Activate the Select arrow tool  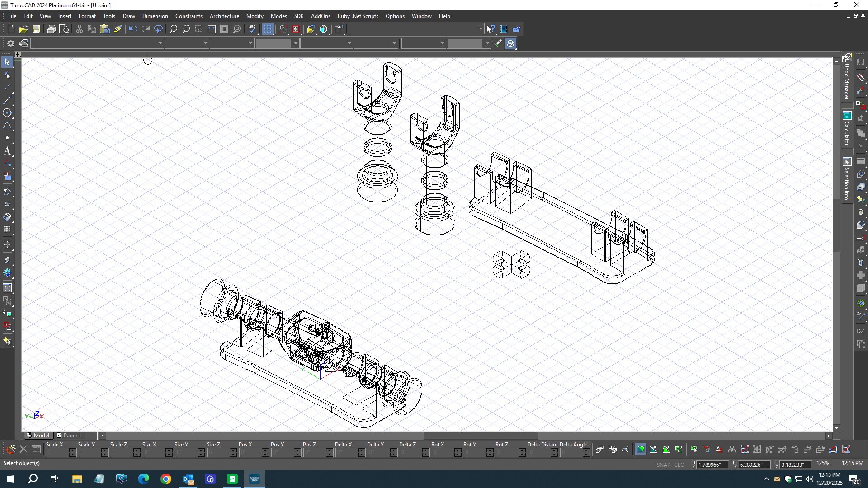point(7,62)
